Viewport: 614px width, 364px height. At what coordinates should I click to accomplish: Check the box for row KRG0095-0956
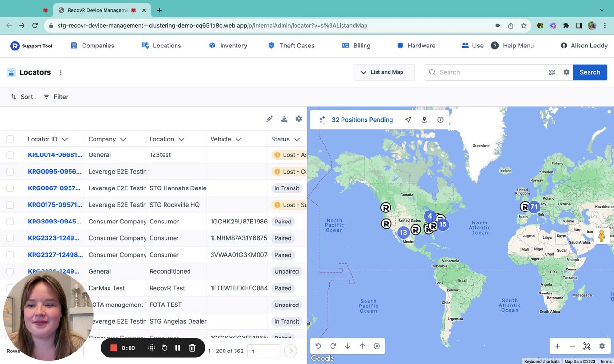10,172
